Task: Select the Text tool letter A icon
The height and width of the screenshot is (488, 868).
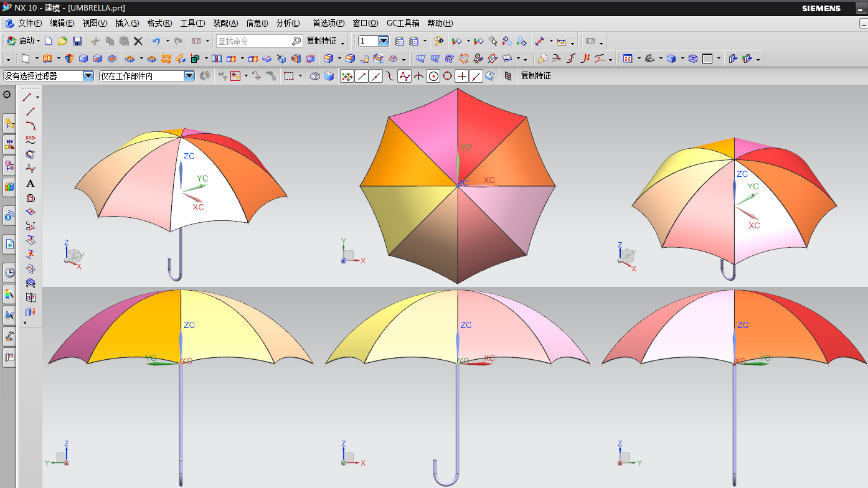Action: click(30, 184)
